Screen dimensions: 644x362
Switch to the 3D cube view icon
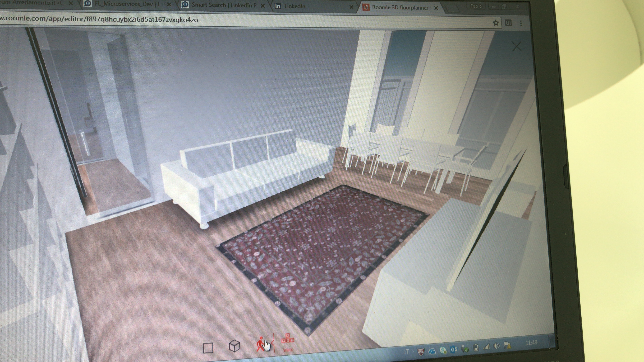click(234, 346)
